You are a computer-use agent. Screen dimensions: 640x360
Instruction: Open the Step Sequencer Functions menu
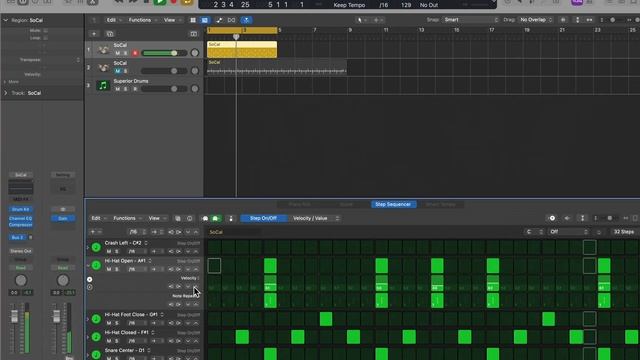coord(127,218)
